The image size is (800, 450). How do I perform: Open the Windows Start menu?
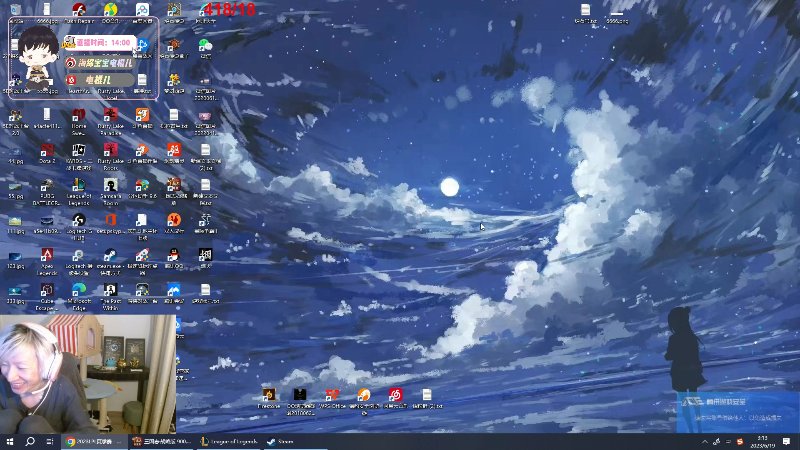(10, 441)
